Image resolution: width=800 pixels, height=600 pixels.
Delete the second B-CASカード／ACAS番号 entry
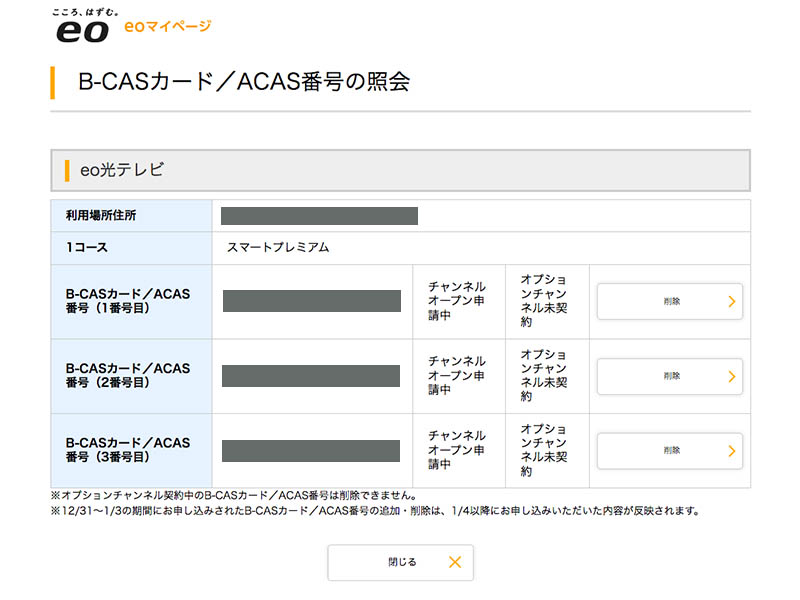(x=668, y=376)
